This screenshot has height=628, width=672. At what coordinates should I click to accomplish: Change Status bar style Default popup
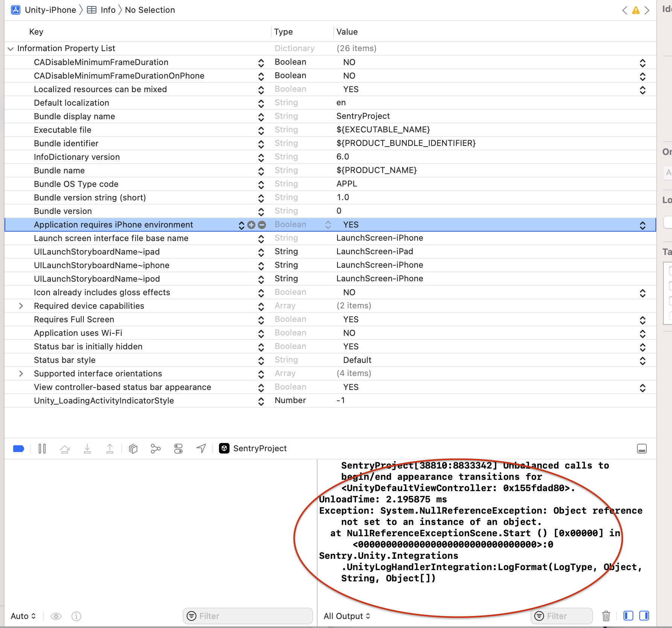point(643,360)
